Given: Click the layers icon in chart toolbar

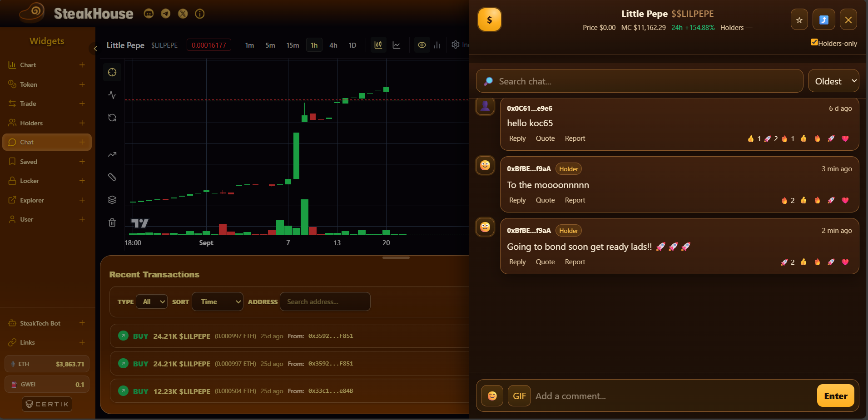Looking at the screenshot, I should (112, 200).
